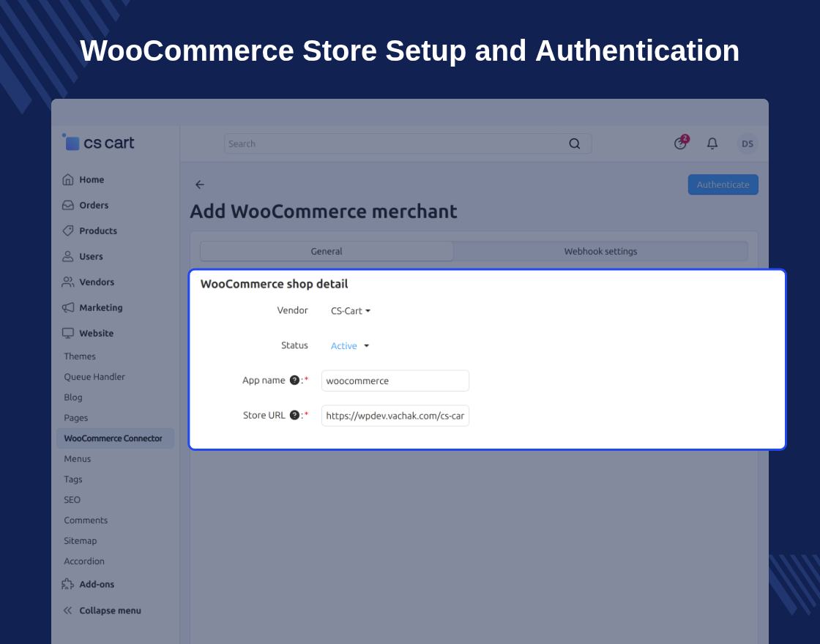Select WooCommerce Connector submenu item

(115, 438)
